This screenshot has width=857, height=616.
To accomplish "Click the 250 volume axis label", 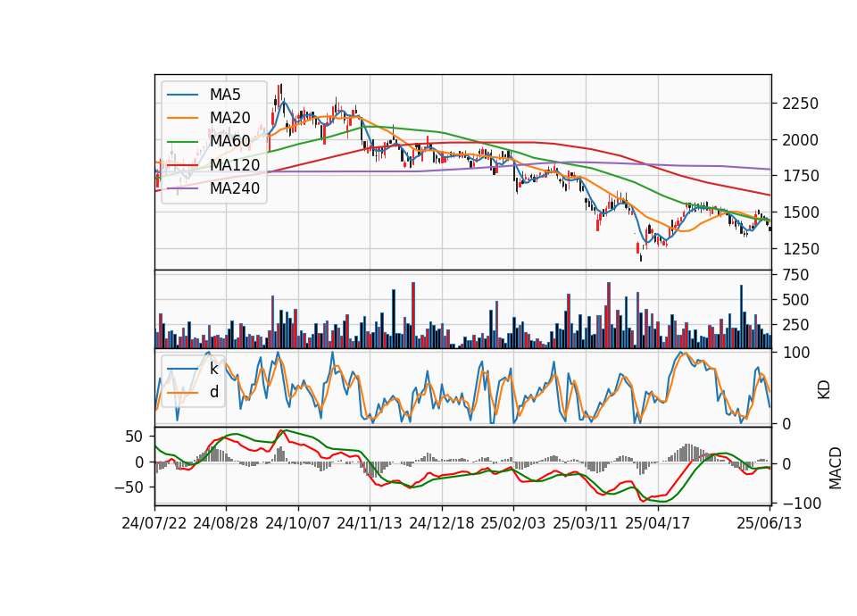I will pyautogui.click(x=795, y=325).
